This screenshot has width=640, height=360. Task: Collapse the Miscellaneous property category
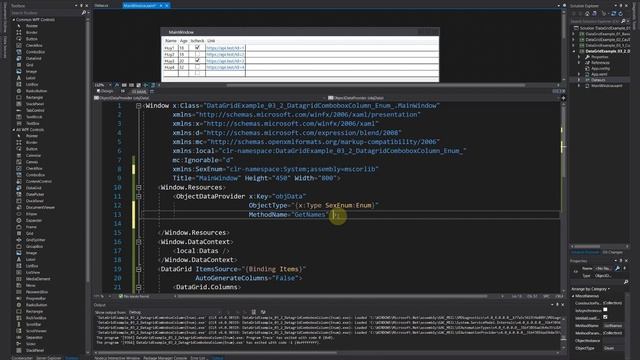(x=573, y=296)
